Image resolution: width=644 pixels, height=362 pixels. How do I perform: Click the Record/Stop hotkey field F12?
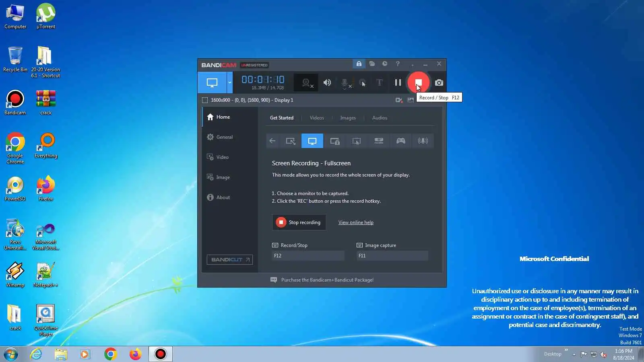(308, 256)
